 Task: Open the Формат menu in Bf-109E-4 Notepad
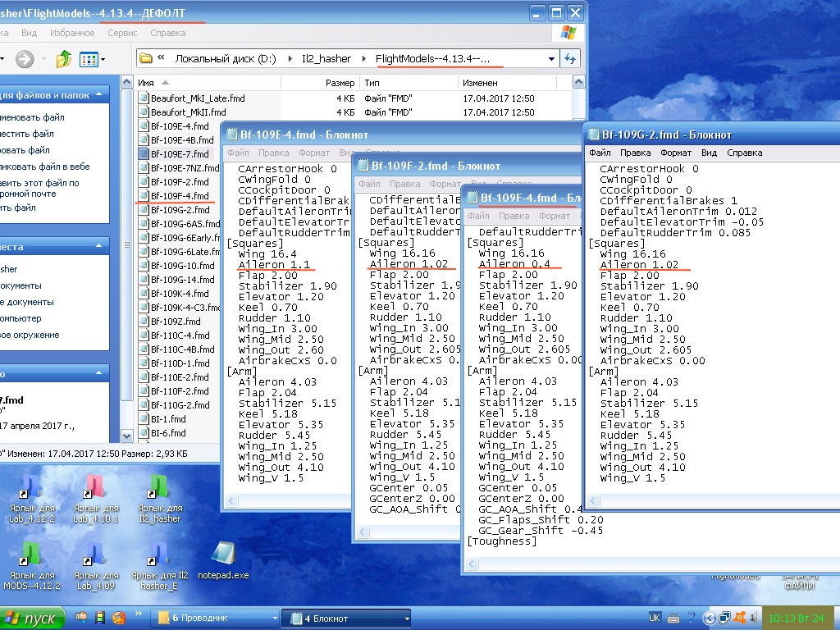[314, 153]
